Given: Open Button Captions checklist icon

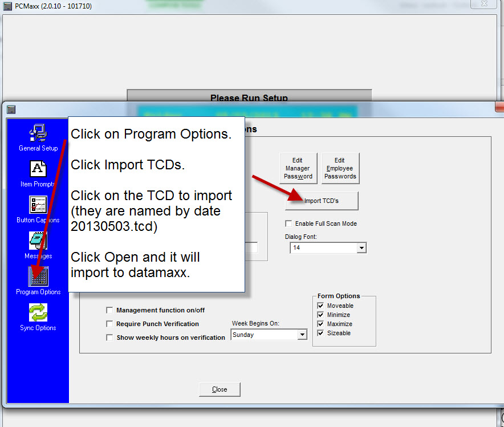Looking at the screenshot, I should 38,205.
